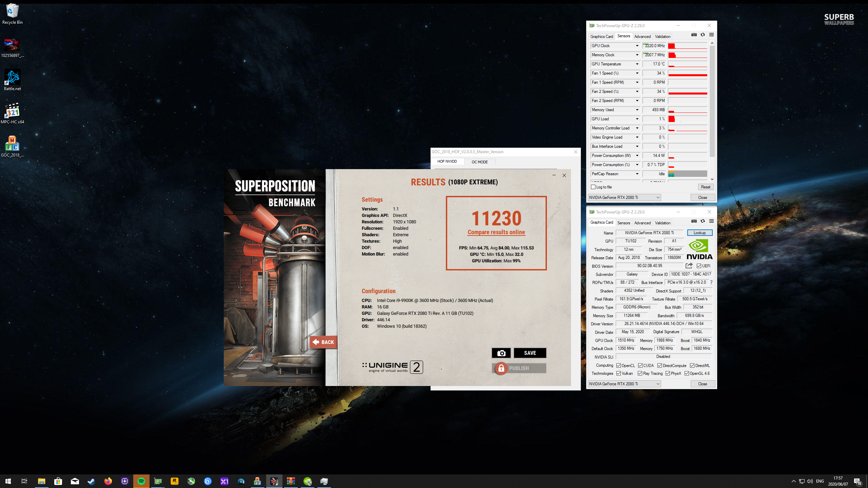Expand the GPU Clock sensor dropdown
868x488 pixels.
[637, 46]
